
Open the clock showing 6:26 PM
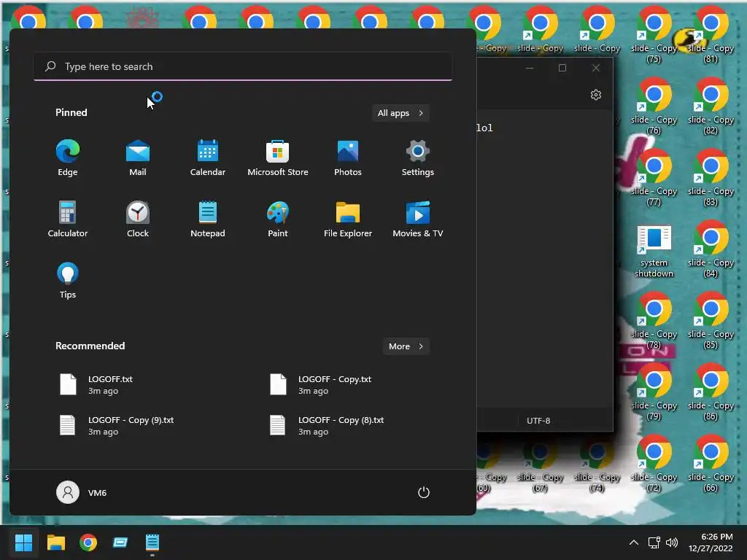point(711,542)
